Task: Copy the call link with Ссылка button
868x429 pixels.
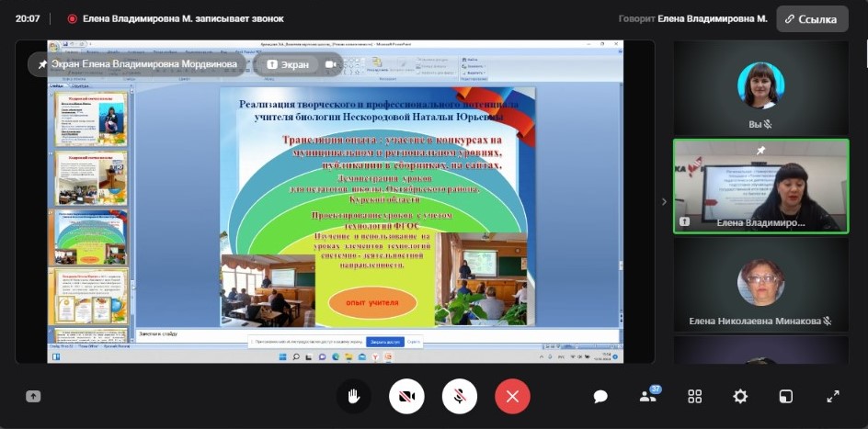Action: [x=812, y=19]
